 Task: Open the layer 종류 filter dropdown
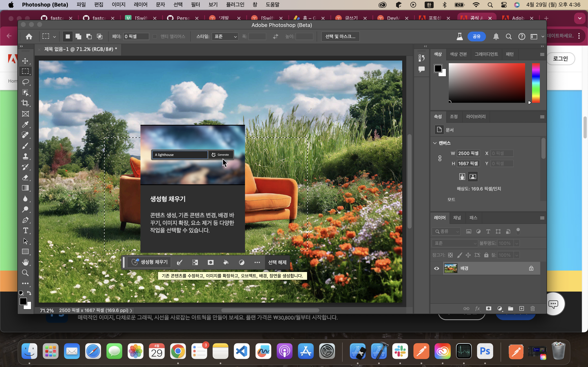click(x=446, y=231)
